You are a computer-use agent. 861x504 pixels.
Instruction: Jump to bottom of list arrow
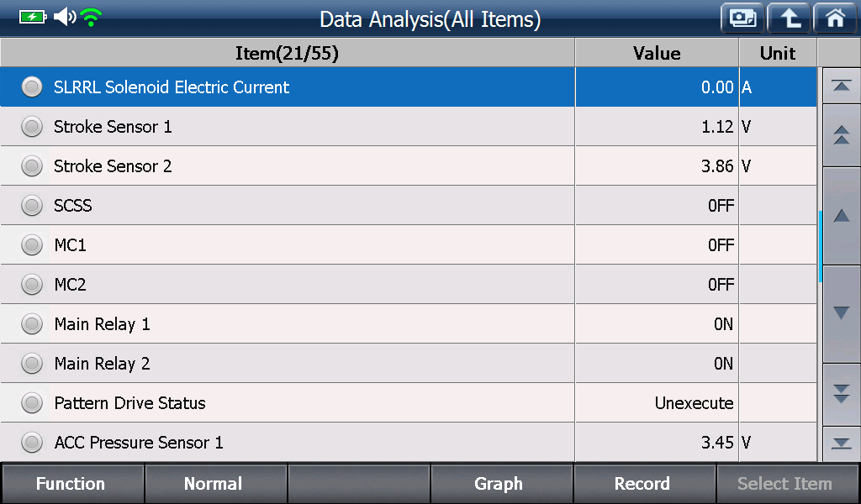pyautogui.click(x=841, y=444)
